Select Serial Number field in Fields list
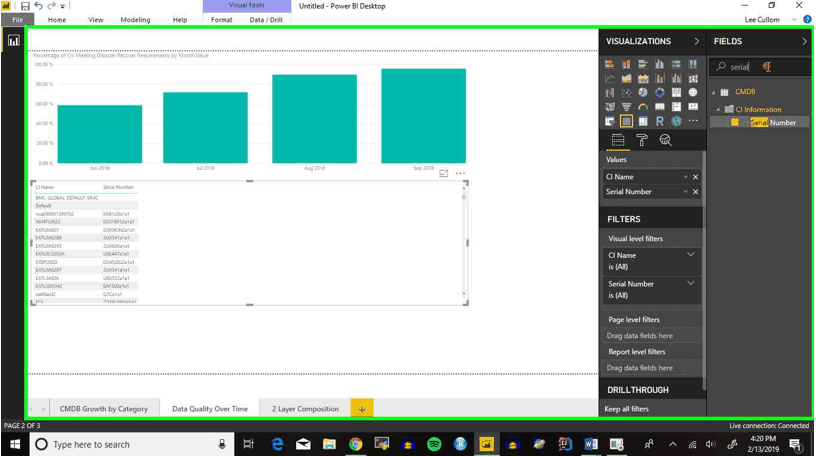Screen dimensions: 816x457 [760, 122]
